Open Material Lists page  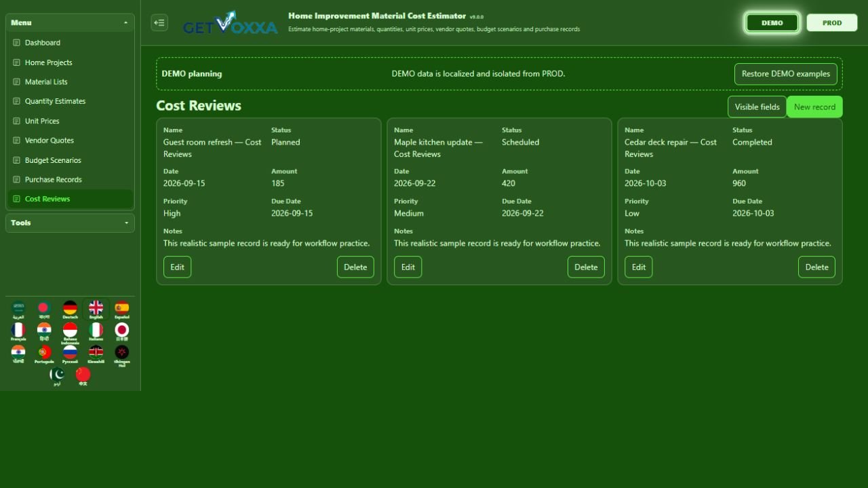tap(70, 81)
